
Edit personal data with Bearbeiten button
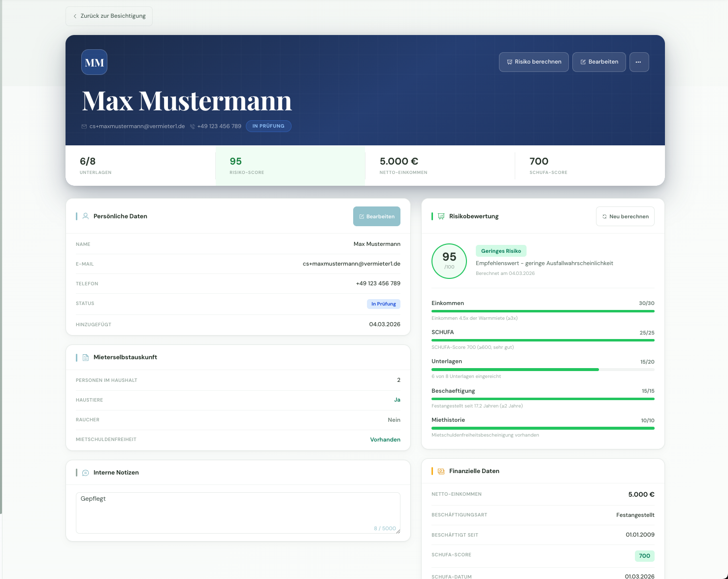click(x=377, y=216)
